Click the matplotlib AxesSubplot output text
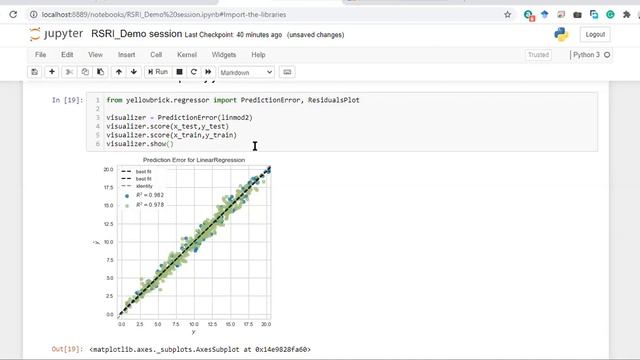This screenshot has height=360, width=640. [x=200, y=349]
